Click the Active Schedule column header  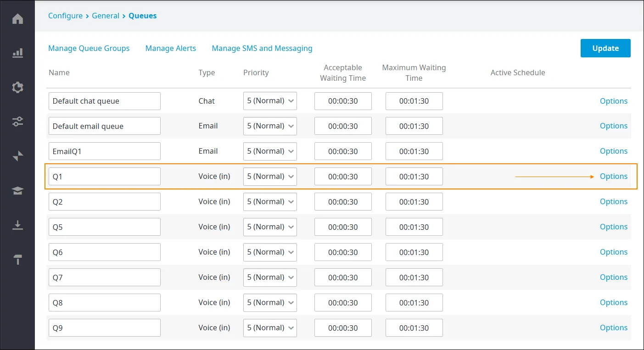click(x=518, y=72)
